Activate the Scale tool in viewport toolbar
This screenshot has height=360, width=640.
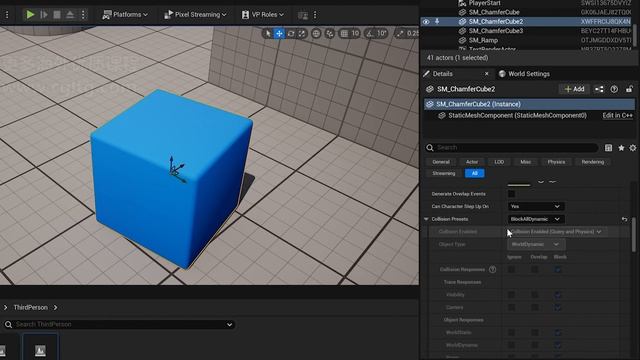point(302,33)
